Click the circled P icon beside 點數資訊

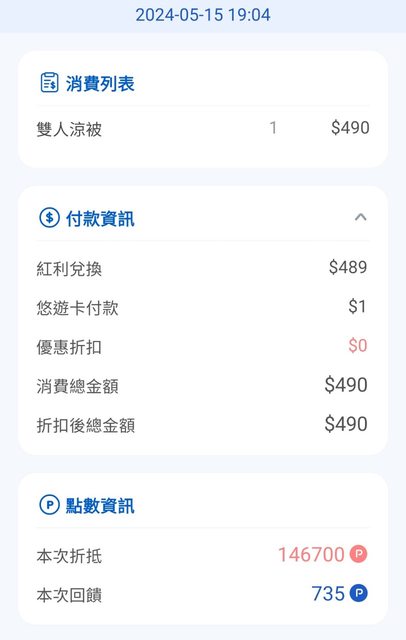pos(49,505)
